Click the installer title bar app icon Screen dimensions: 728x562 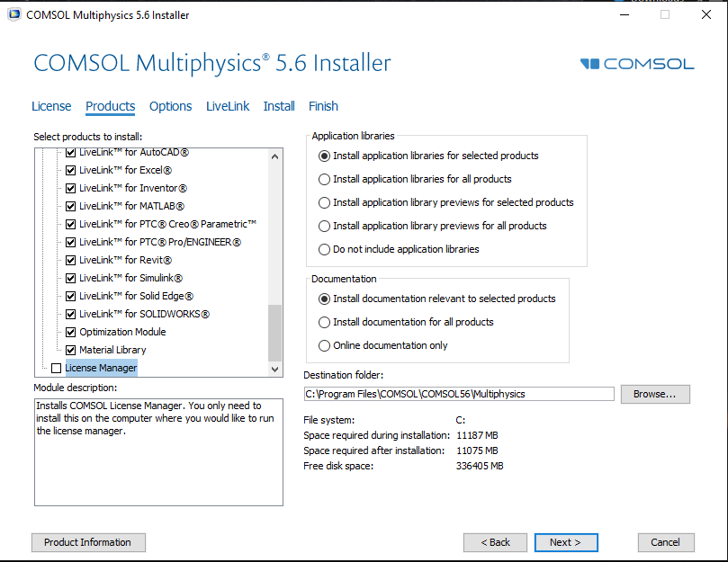(13, 14)
